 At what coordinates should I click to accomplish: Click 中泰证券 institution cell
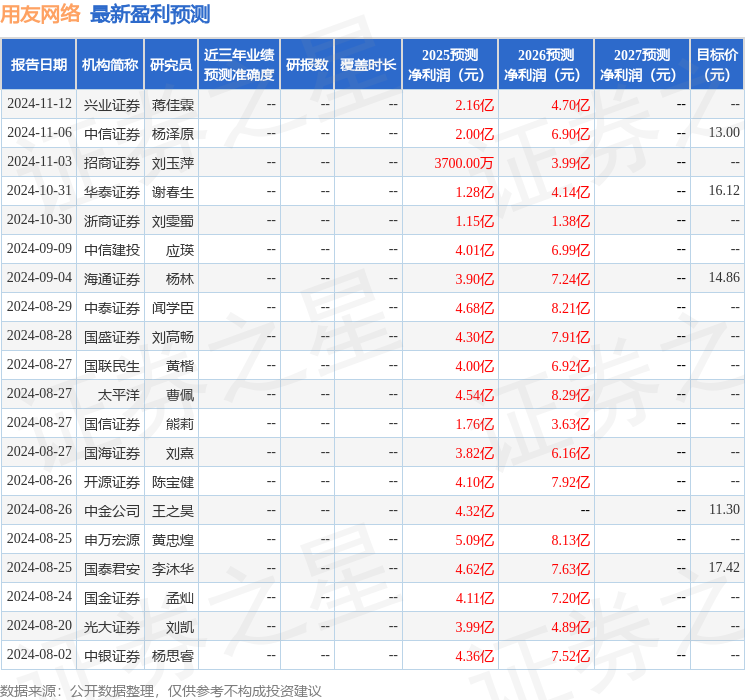[x=112, y=308]
